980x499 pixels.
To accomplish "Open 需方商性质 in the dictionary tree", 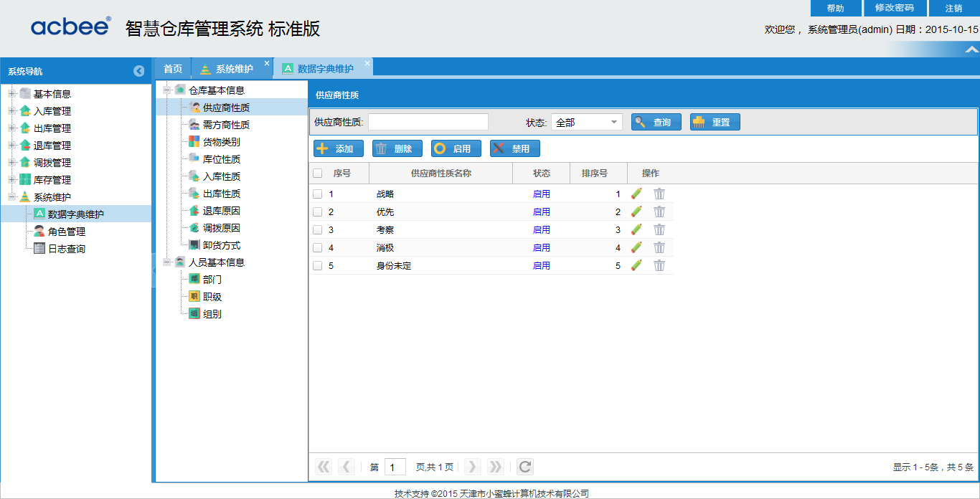I will click(x=226, y=125).
